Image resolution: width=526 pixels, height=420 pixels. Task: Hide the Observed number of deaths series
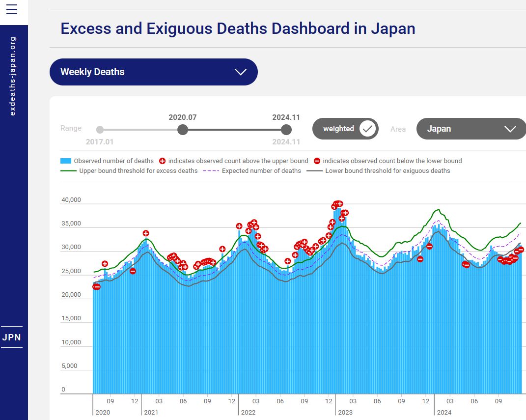[113, 161]
